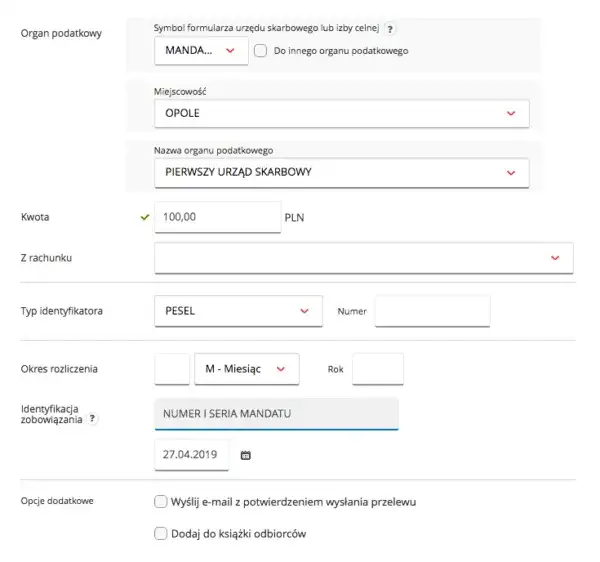
Task: Expand the M - Miesiąc period dropdown
Action: tap(246, 368)
